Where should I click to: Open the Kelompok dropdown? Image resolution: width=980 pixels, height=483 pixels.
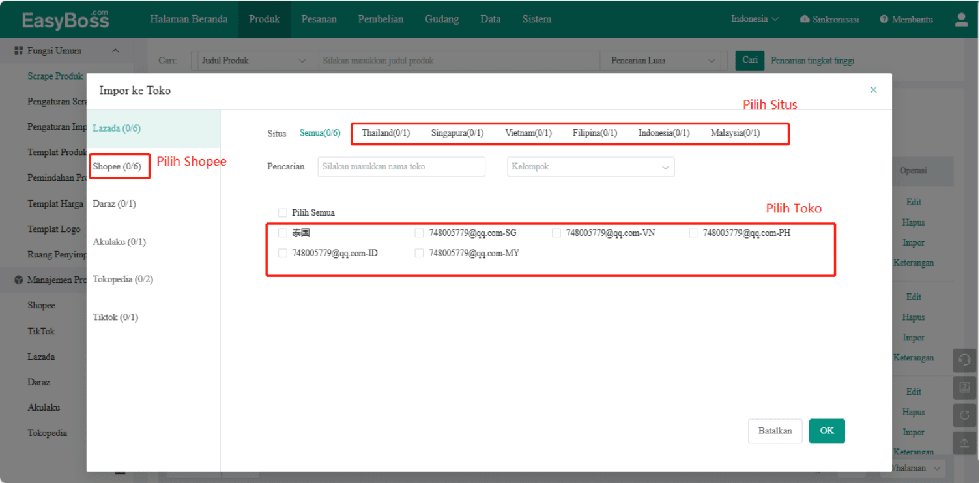tap(591, 167)
